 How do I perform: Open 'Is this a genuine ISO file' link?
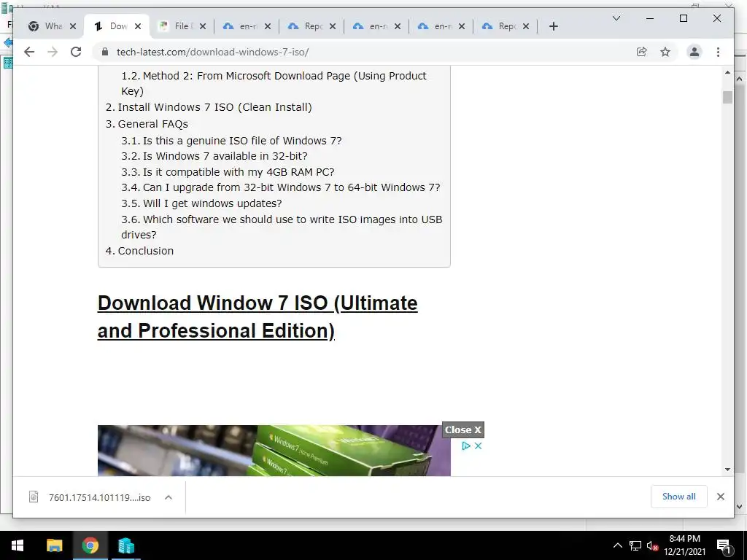click(x=231, y=141)
